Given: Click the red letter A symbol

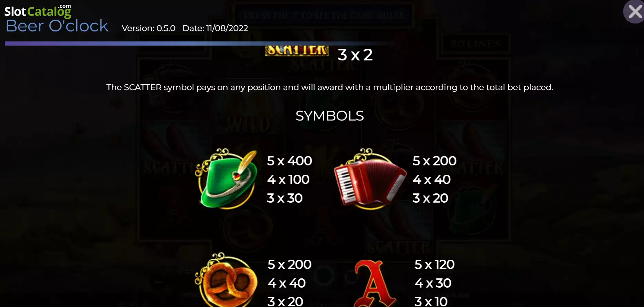Looking at the screenshot, I should pos(374,283).
